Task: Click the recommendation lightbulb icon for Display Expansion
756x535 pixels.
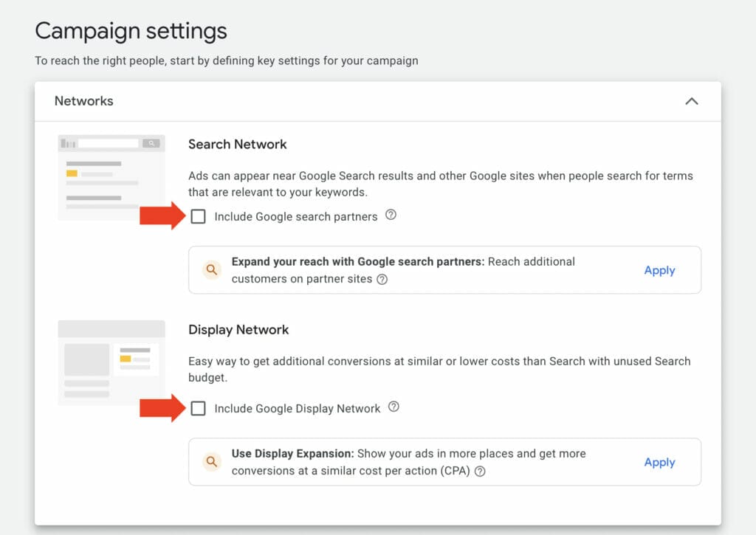Action: tap(212, 461)
